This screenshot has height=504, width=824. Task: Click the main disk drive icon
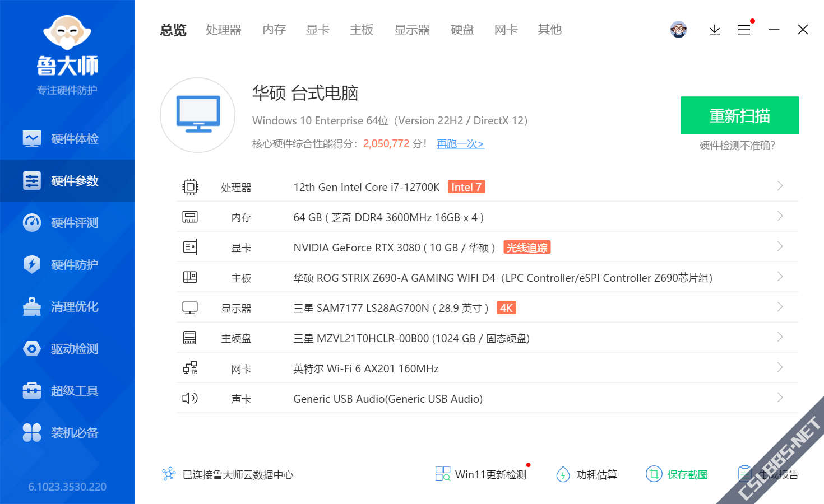(x=190, y=338)
